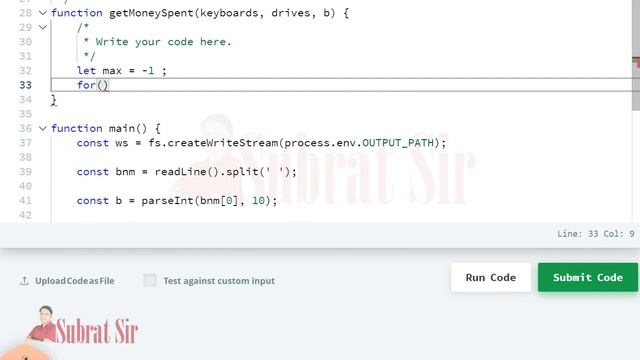Click the Run Code button
640x360 pixels.
(491, 278)
